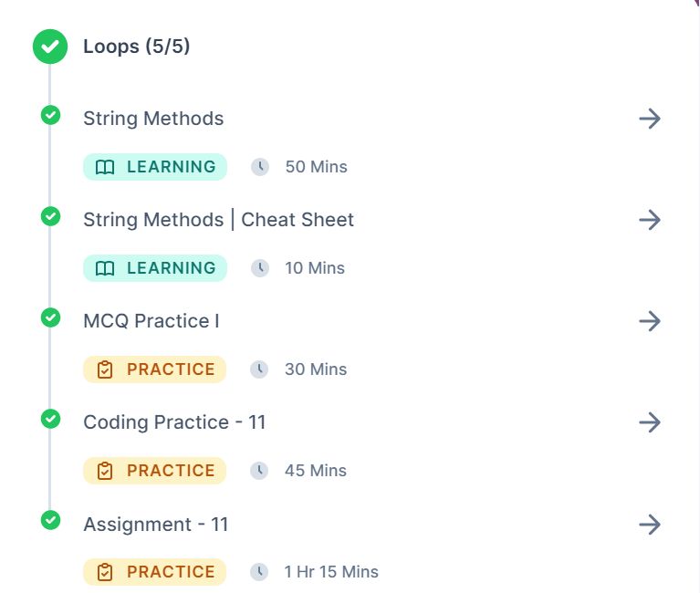
Task: Click the arrow next to Assignment - 11
Action: coord(649,525)
